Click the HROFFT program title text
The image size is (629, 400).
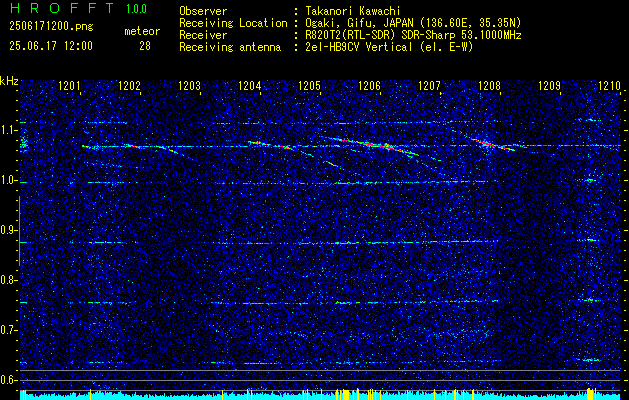coord(62,8)
